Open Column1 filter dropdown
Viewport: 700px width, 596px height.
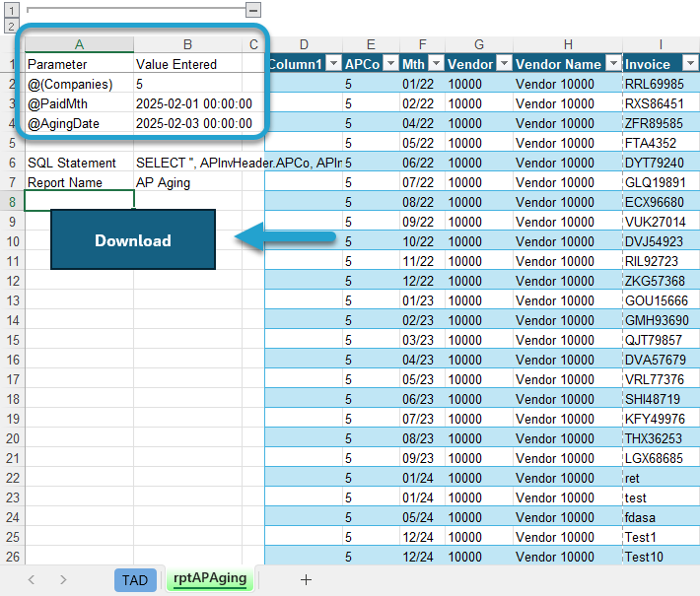point(333,63)
